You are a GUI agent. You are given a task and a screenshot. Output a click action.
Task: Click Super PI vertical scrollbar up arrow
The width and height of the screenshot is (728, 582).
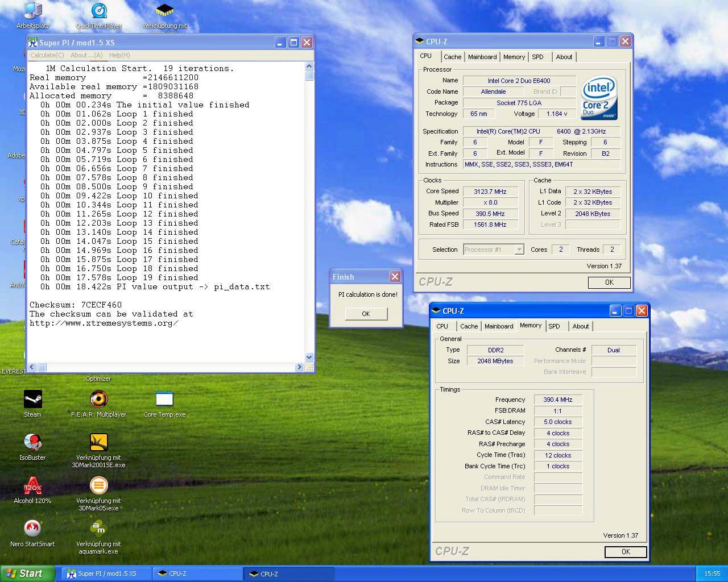pos(309,66)
